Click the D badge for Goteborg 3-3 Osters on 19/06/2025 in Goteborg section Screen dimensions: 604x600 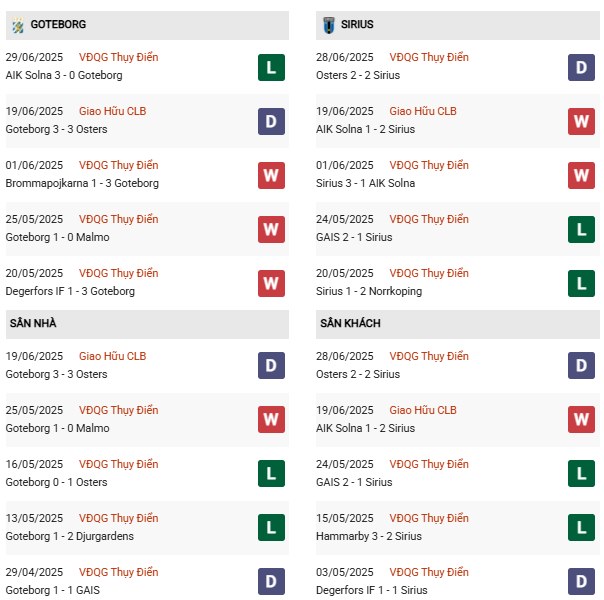click(x=271, y=121)
